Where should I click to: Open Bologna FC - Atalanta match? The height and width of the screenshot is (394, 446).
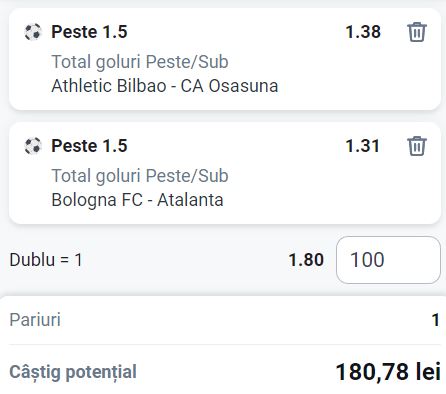point(137,200)
